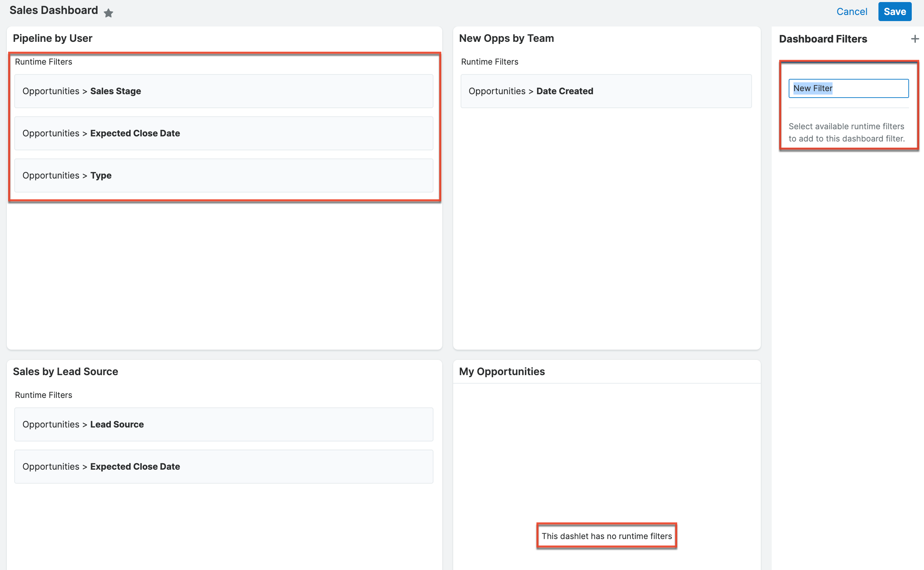924x570 pixels.
Task: Click the no runtime filters message
Action: [x=606, y=536]
